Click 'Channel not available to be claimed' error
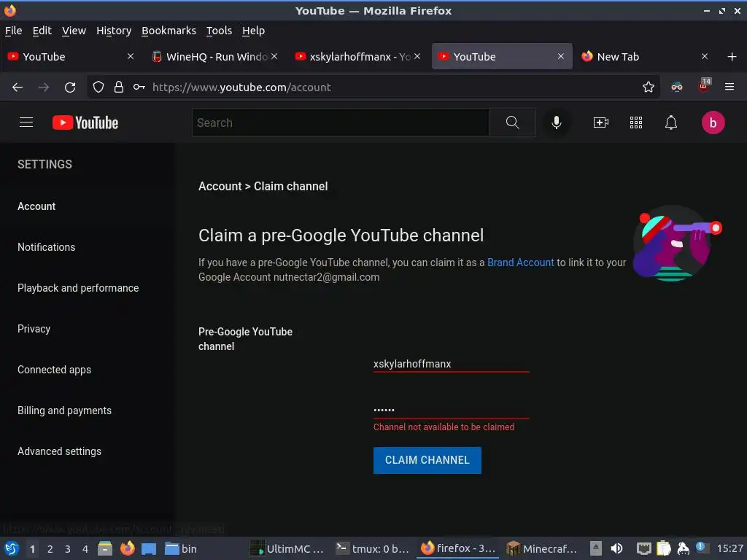 coord(444,427)
